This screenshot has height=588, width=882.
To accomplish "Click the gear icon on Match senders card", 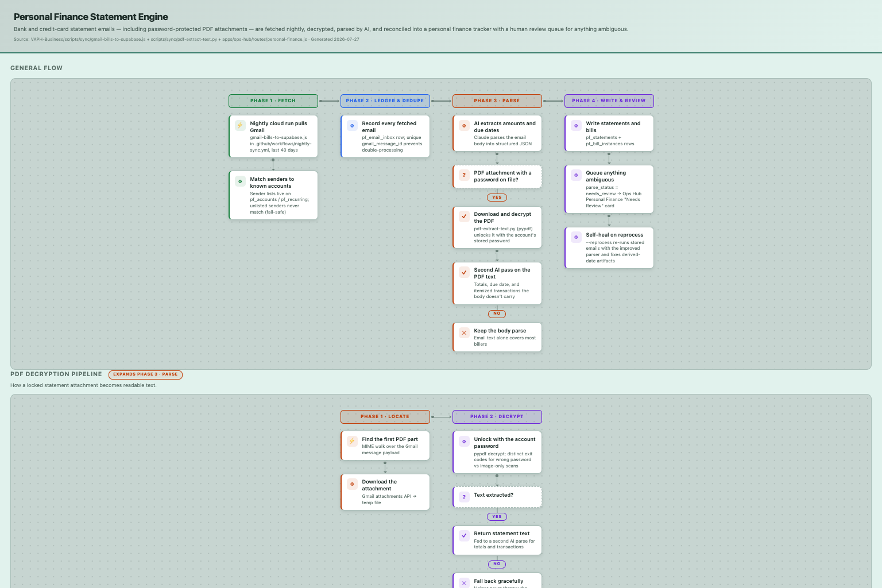I will (x=240, y=181).
